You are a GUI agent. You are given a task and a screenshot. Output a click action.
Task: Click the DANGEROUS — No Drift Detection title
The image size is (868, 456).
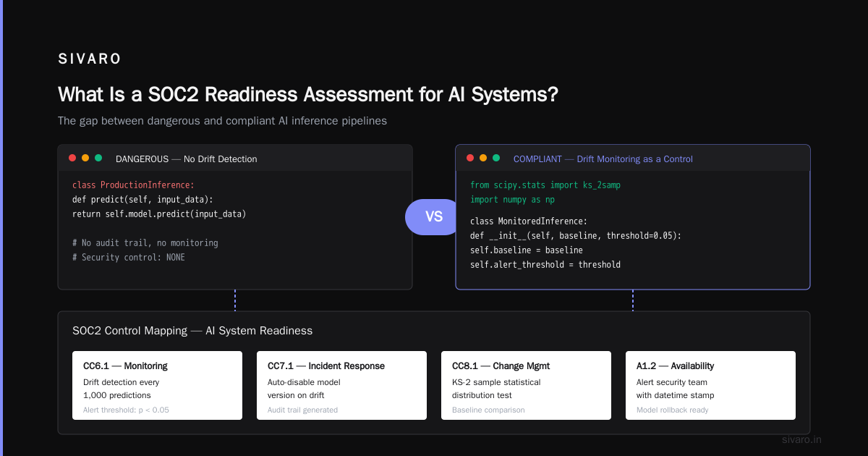[x=186, y=159]
